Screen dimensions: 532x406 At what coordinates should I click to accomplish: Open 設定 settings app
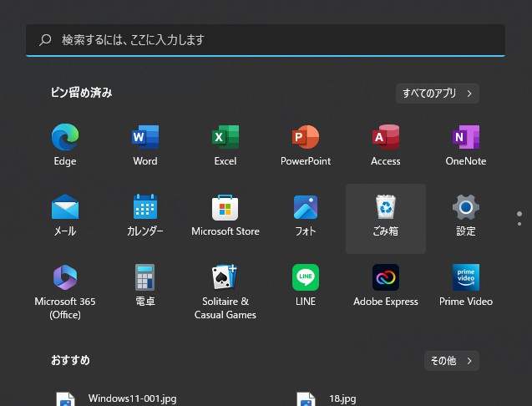tap(466, 216)
